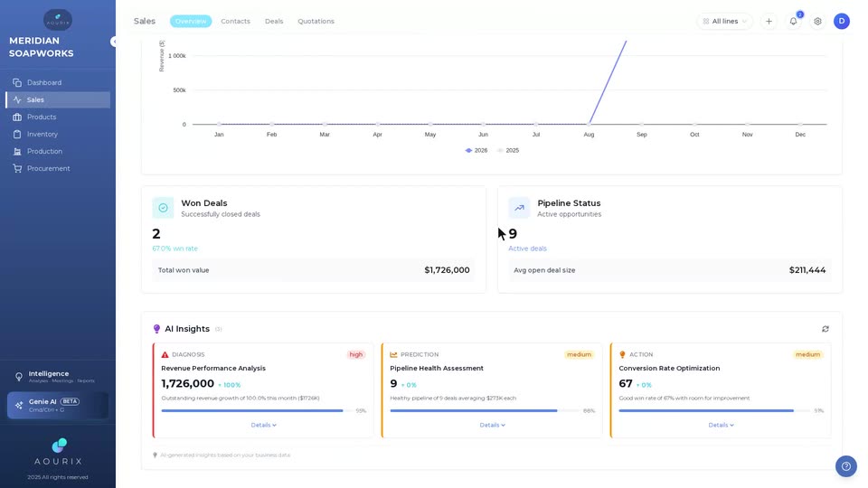This screenshot has width=868, height=488.
Task: Open the help question mark button
Action: click(x=846, y=466)
